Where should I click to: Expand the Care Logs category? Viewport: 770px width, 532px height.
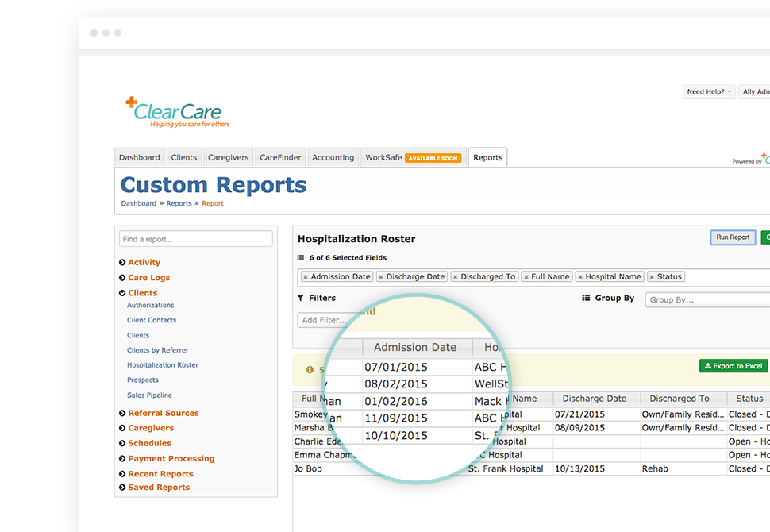coord(122,278)
